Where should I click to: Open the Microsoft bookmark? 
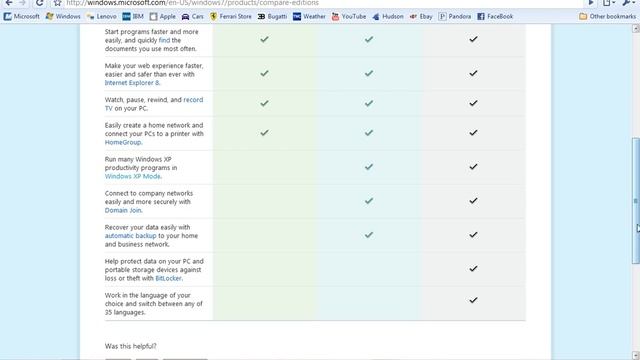(22, 16)
